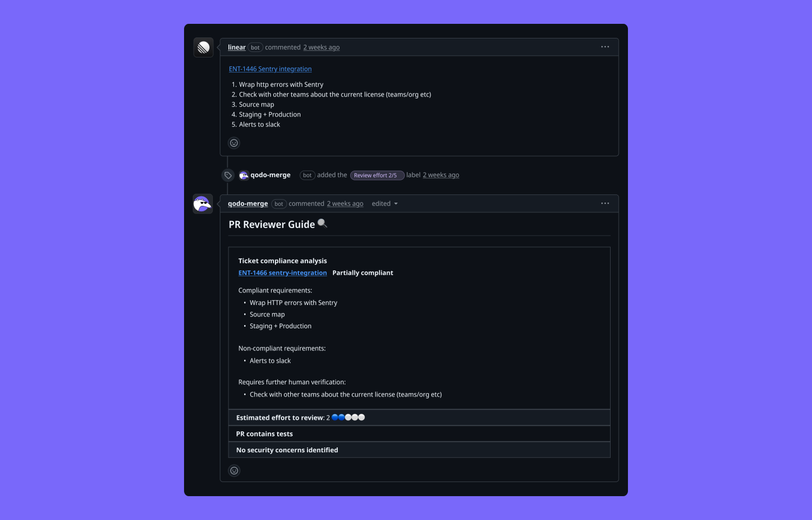Click qodo-merge in the label timeline event
Image resolution: width=812 pixels, height=520 pixels.
point(270,175)
